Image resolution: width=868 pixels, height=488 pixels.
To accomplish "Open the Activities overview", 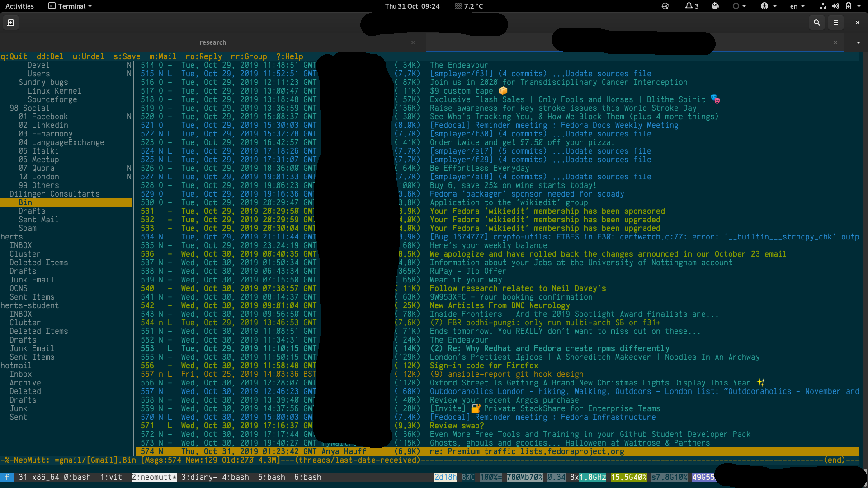I will click(19, 6).
